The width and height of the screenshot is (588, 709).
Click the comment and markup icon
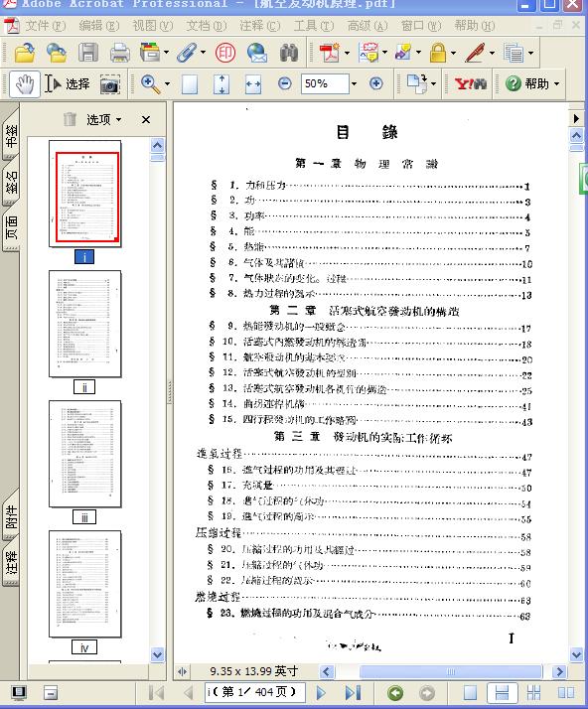[369, 53]
